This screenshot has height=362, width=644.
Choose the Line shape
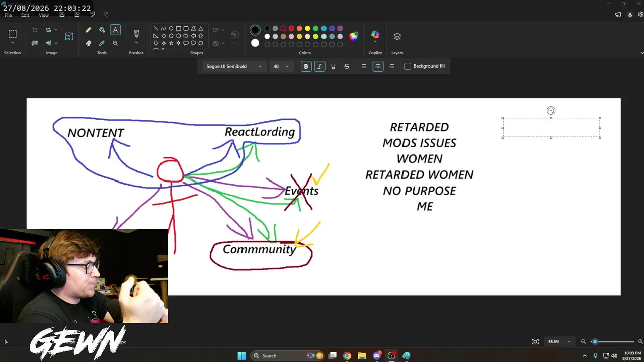pyautogui.click(x=156, y=29)
